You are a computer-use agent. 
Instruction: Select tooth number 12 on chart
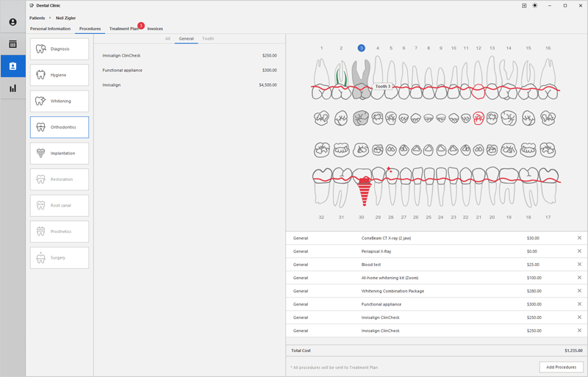pyautogui.click(x=478, y=48)
